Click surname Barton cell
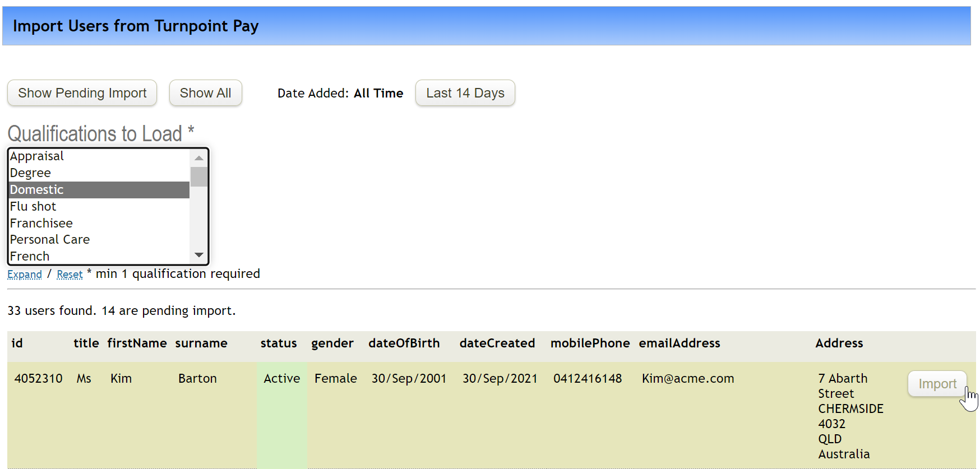Viewport: 980px width, 469px height. click(197, 379)
